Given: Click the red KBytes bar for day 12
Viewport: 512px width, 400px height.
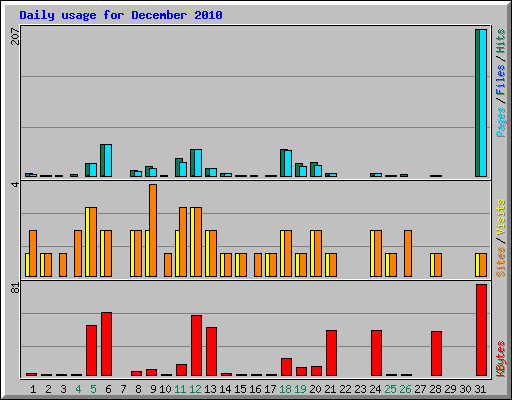Looking at the screenshot, I should (x=196, y=346).
